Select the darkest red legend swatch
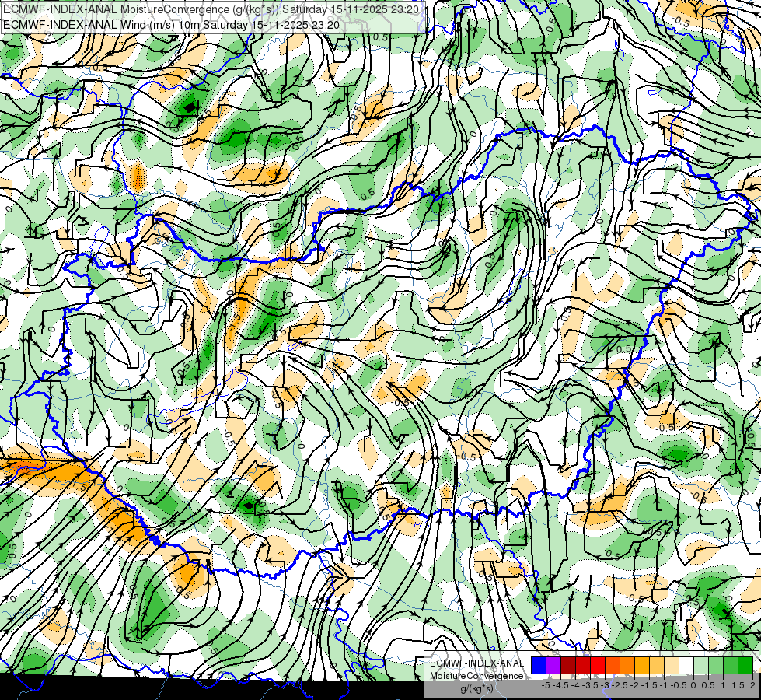 pos(568,666)
